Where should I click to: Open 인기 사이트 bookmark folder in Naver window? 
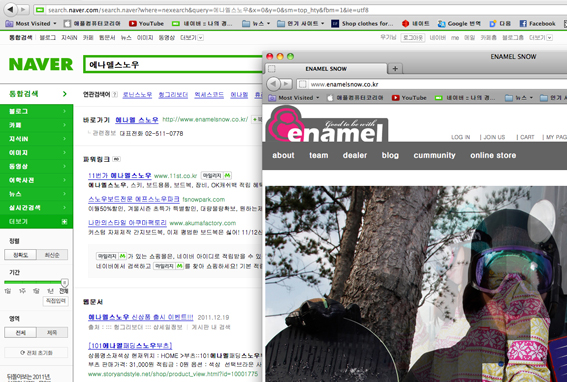(300, 24)
